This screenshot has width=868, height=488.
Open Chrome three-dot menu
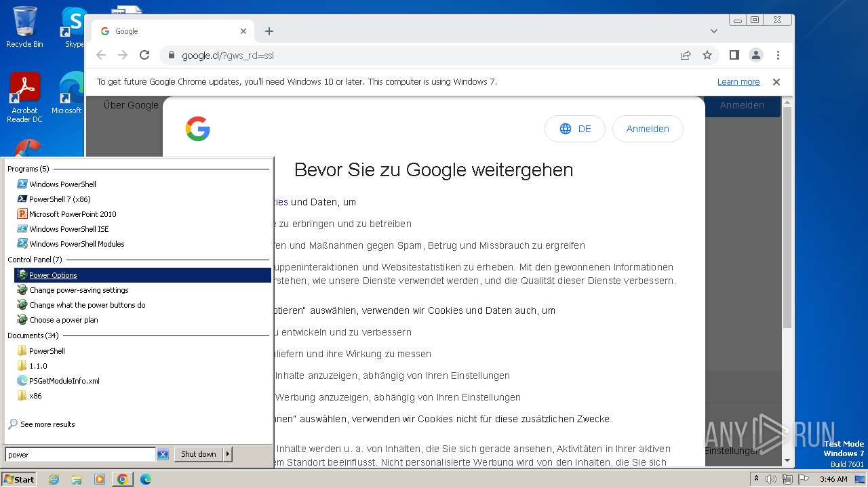(x=778, y=55)
